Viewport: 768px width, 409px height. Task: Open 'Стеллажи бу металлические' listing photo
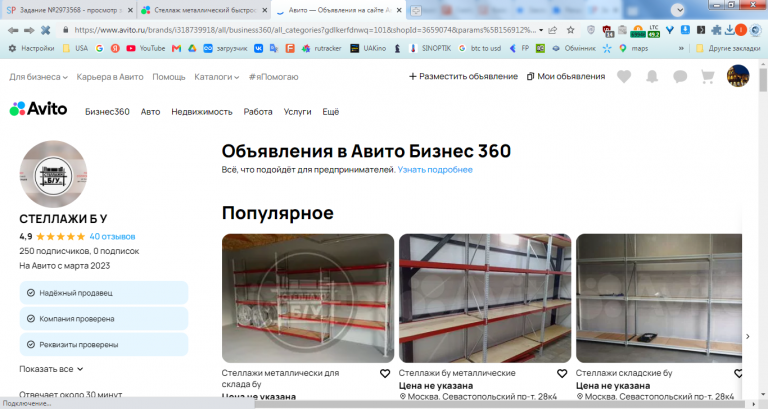[485, 298]
